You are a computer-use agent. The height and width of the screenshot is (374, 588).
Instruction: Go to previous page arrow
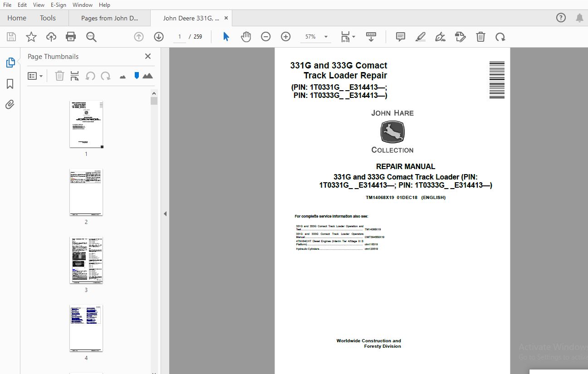(139, 37)
